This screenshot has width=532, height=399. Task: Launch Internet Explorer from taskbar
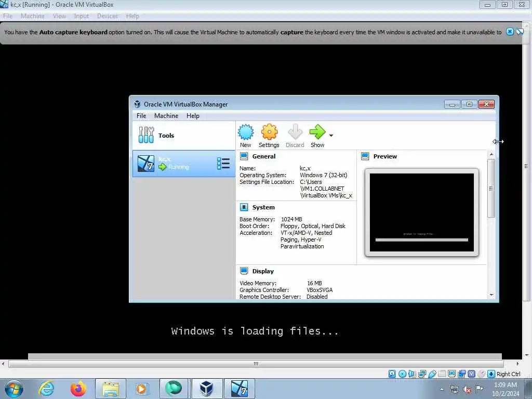click(x=46, y=389)
